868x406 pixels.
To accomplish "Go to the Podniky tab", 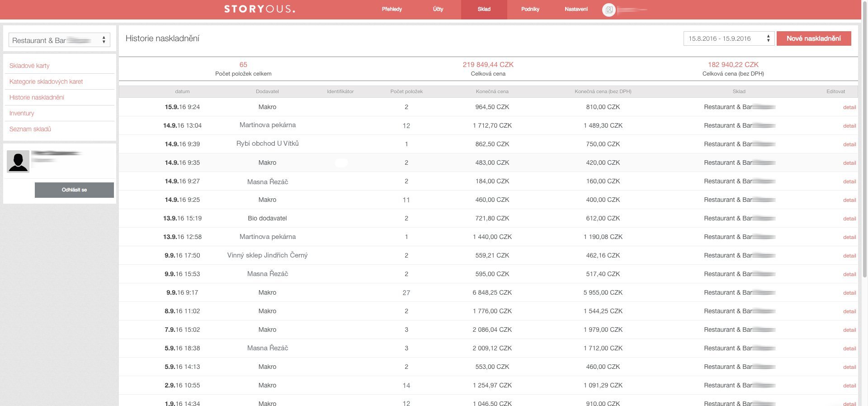I will 530,9.
